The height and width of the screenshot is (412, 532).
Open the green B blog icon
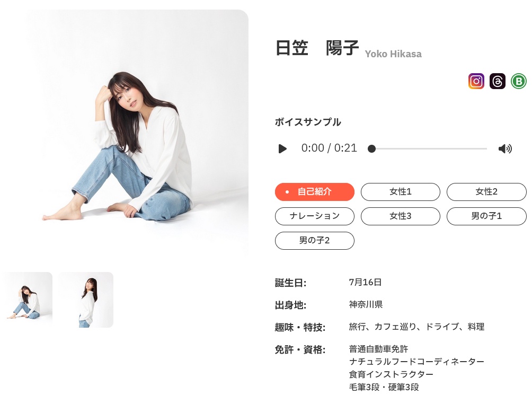518,81
